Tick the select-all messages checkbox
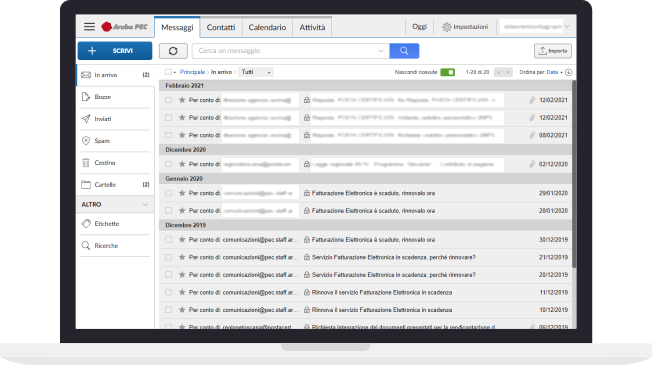 coord(168,72)
